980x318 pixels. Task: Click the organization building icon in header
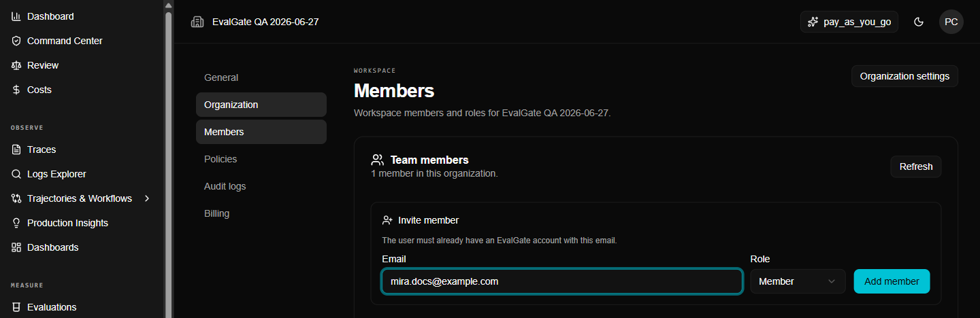coord(197,22)
